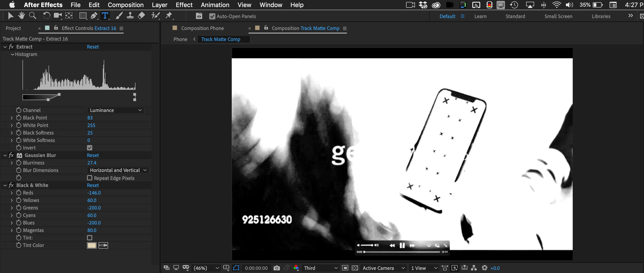Image resolution: width=644 pixels, height=273 pixels.
Task: Switch to the Learn workspace
Action: [480, 16]
